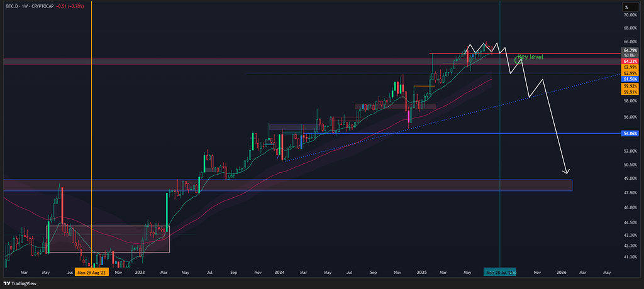644x289 pixels.
Task: Click the 2023 label on time axis
Action: [x=140, y=272]
